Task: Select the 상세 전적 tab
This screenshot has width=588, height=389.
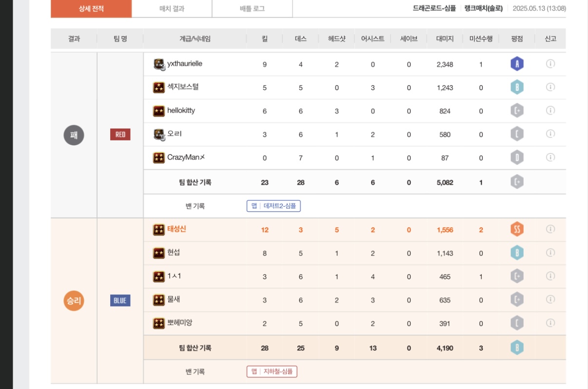Action: [x=91, y=9]
